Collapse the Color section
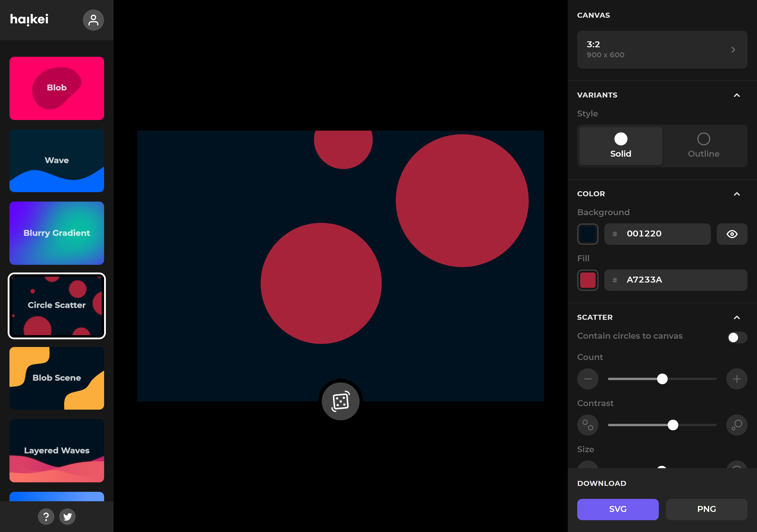Viewport: 757px width, 532px height. 737,194
